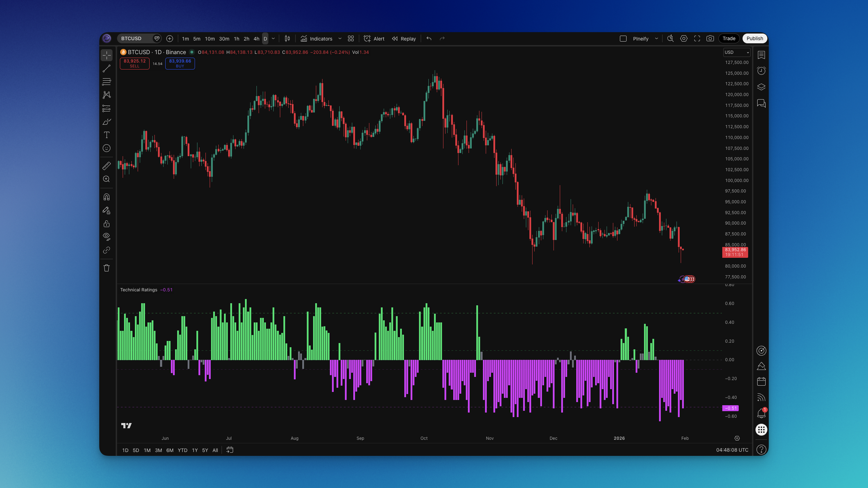This screenshot has height=488, width=868.
Task: Select the Crosshair cursor tool
Action: pos(107,55)
